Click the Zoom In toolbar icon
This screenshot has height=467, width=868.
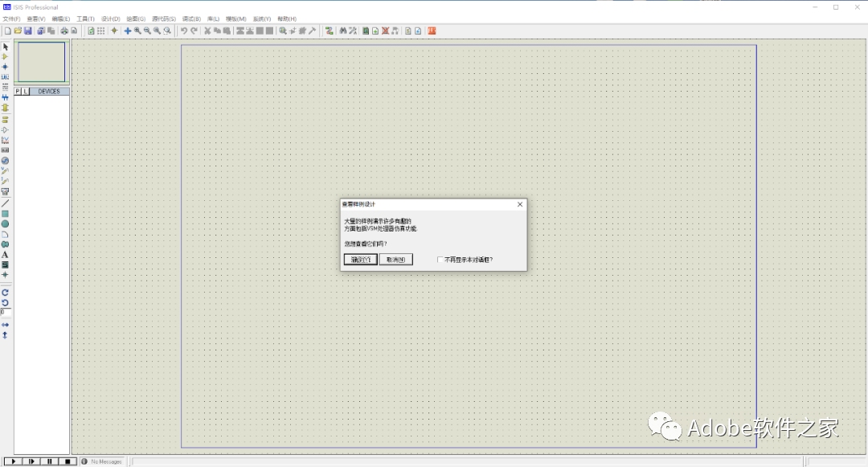pyautogui.click(x=138, y=31)
